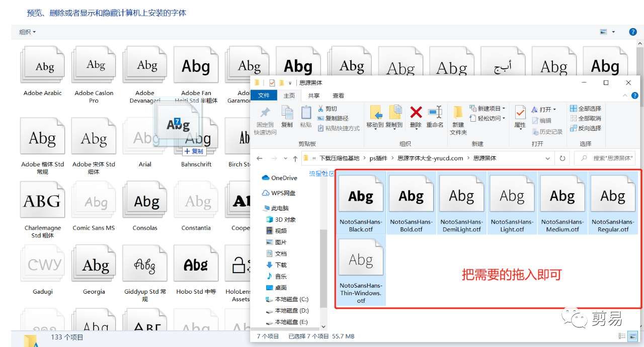Open Fonts view options dropdown arrow

[x=613, y=32]
